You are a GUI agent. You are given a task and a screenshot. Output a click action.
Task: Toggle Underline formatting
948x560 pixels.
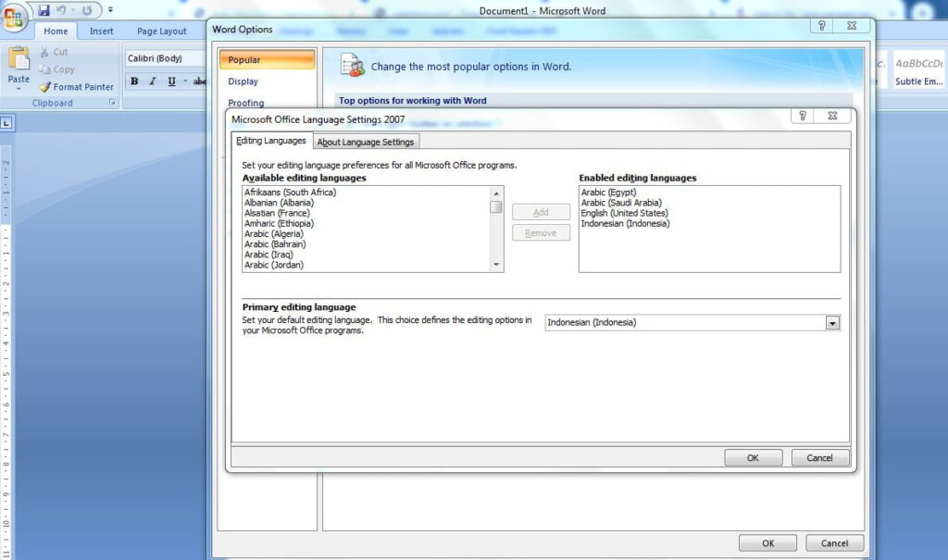point(171,81)
